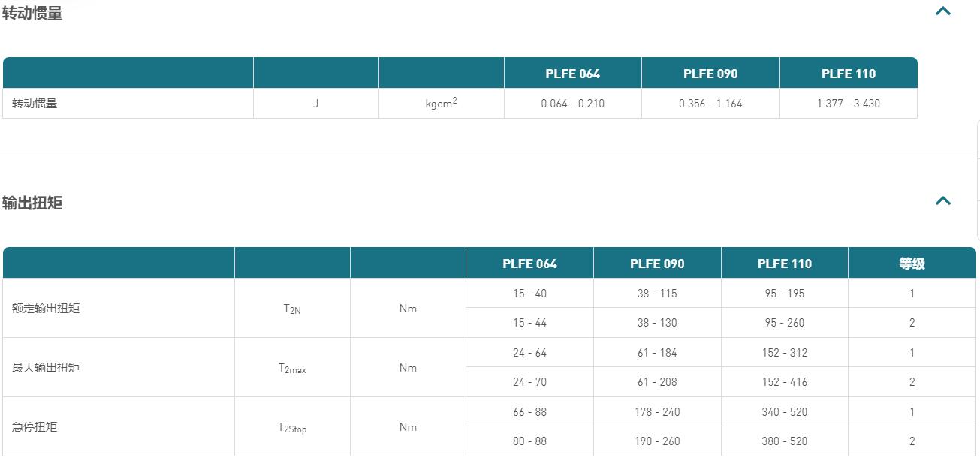Click the 152 - 416 torque value
Viewport: 980px width, 461px height.
click(x=784, y=382)
